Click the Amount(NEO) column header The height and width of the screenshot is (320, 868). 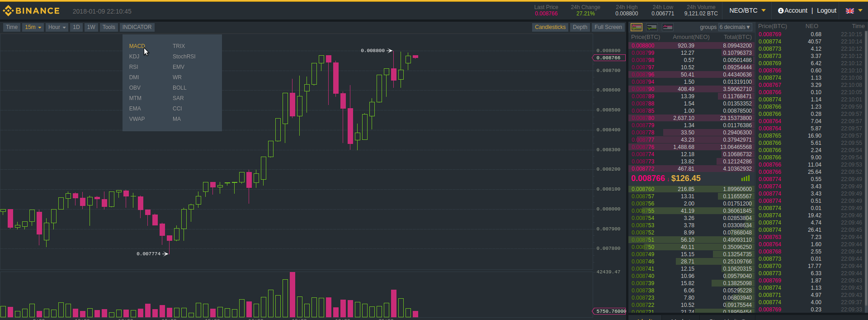[691, 37]
